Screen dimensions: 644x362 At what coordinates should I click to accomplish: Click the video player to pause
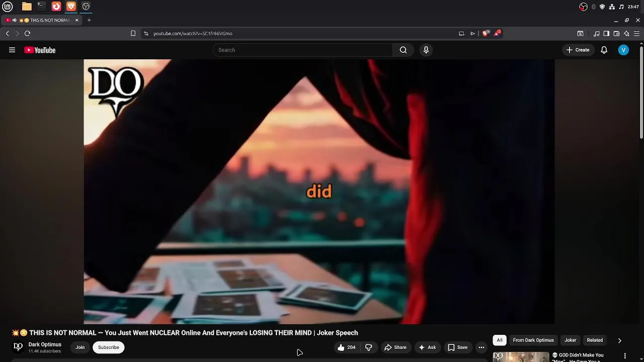point(319,192)
